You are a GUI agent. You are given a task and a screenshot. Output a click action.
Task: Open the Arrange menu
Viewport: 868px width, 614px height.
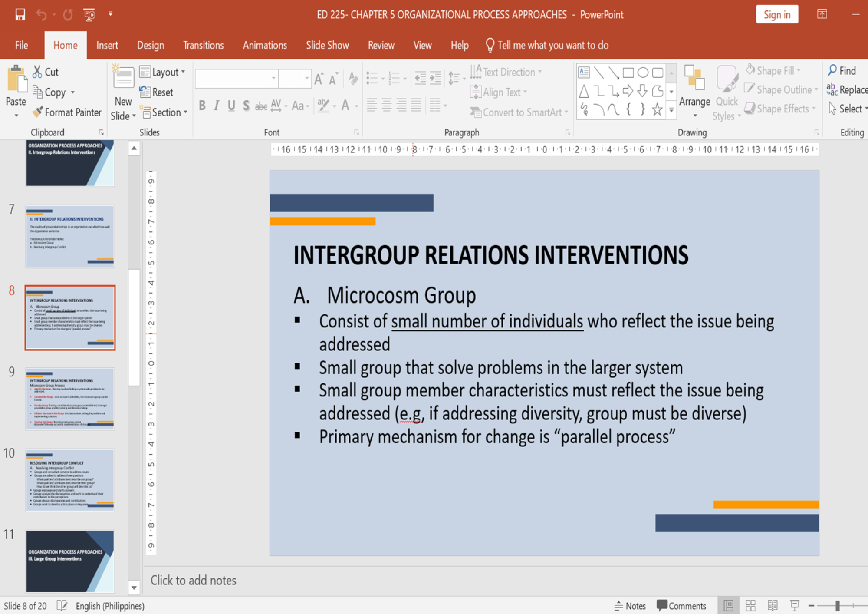coord(694,92)
